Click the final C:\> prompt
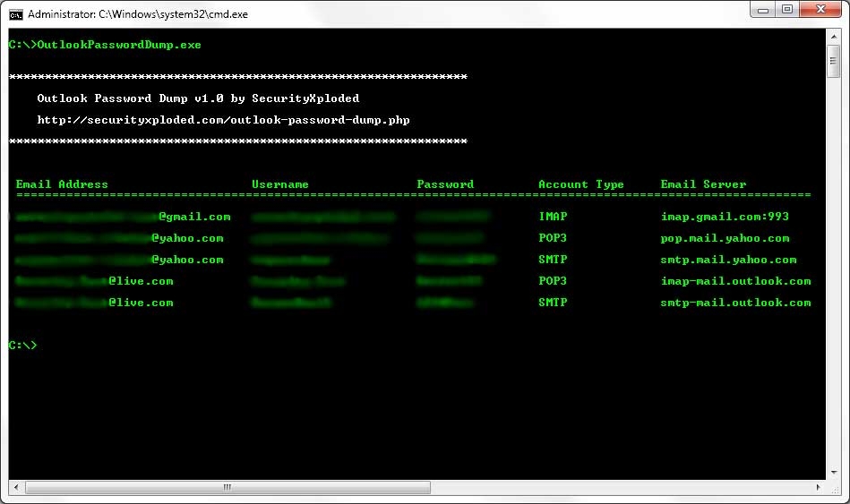The width and height of the screenshot is (850, 504). pos(22,346)
